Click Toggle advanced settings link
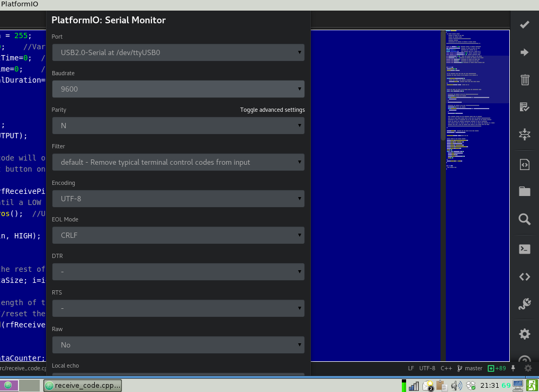The height and width of the screenshot is (392, 539). 272,110
